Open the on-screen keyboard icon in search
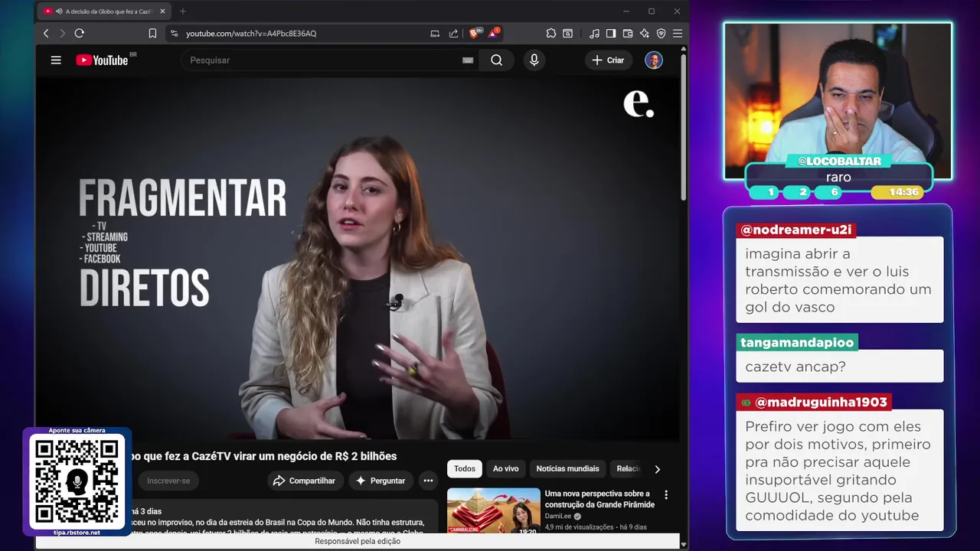 [x=468, y=60]
